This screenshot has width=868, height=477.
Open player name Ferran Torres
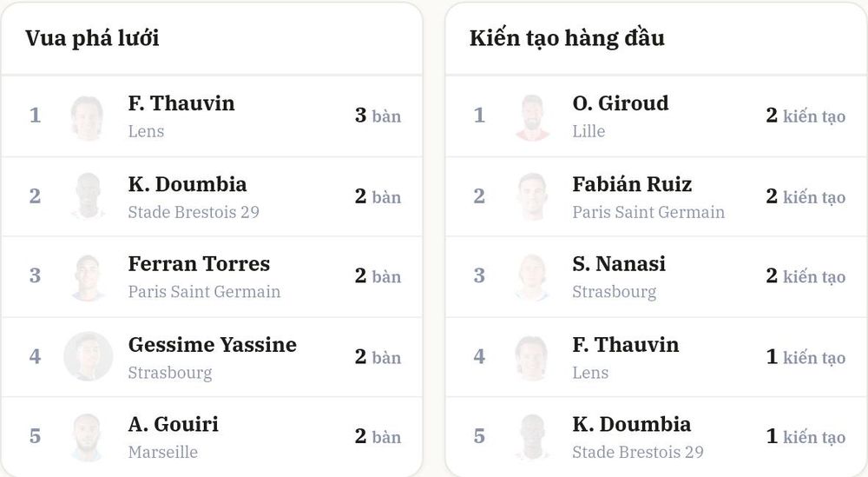coord(199,264)
